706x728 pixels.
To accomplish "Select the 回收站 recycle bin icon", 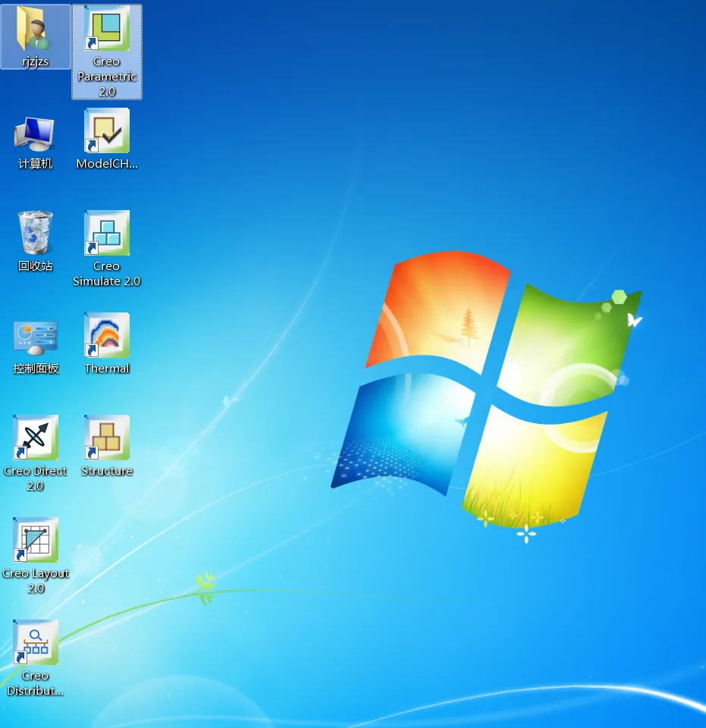I will (36, 233).
